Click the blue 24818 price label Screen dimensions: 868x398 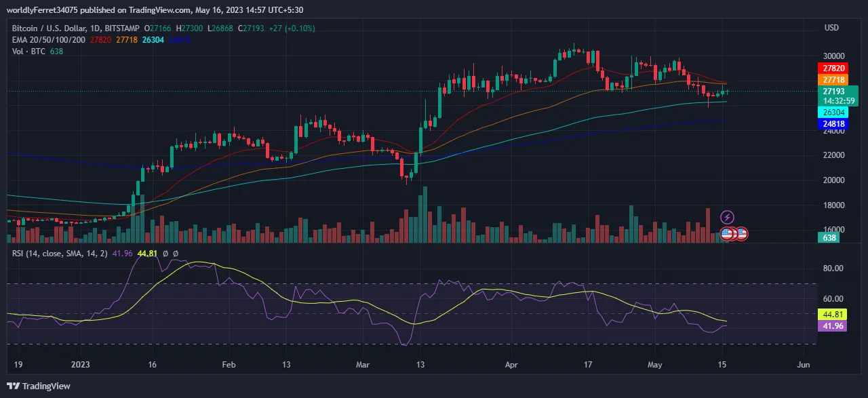click(834, 123)
